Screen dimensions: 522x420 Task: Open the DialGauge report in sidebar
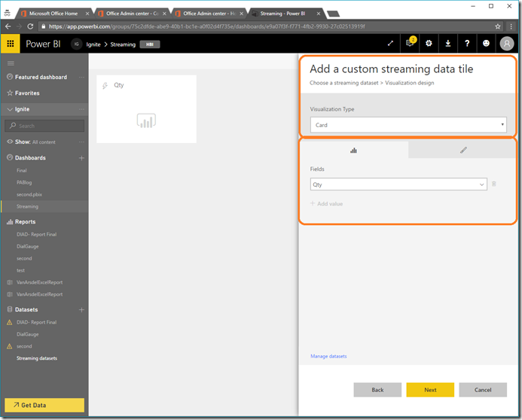(28, 246)
